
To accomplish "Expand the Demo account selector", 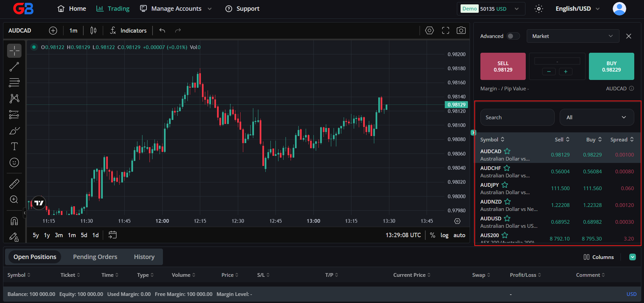I will pos(490,9).
